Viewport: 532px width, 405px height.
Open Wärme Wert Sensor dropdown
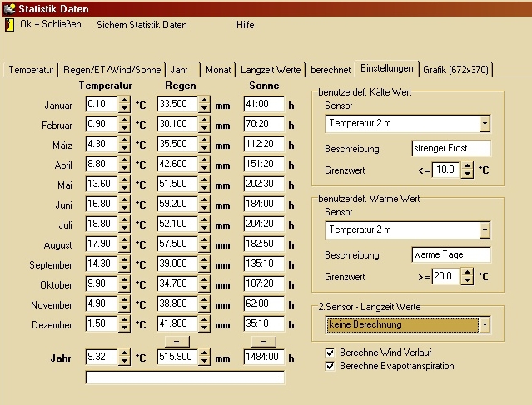pos(485,230)
